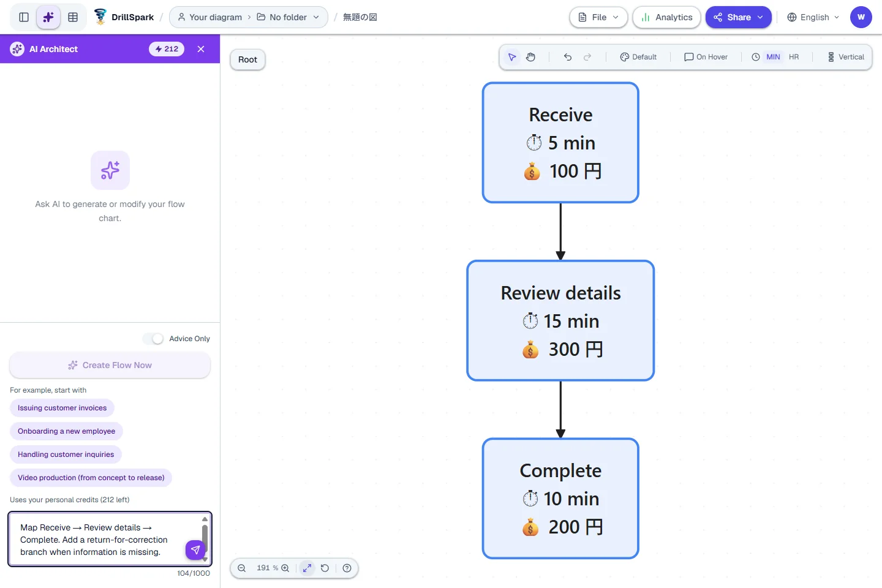Toggle the Advice Only switch
Image resolution: width=882 pixels, height=588 pixels.
point(153,339)
